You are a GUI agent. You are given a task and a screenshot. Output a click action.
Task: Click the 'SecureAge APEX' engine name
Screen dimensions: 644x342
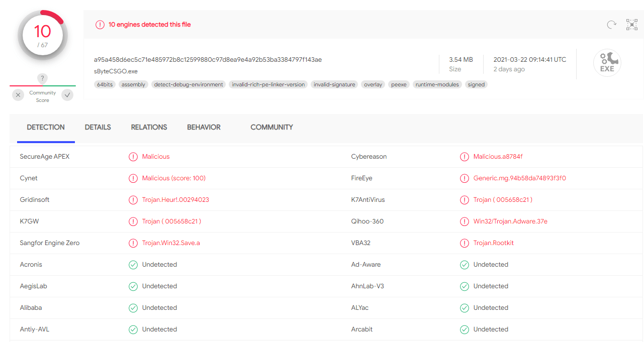pos(45,157)
